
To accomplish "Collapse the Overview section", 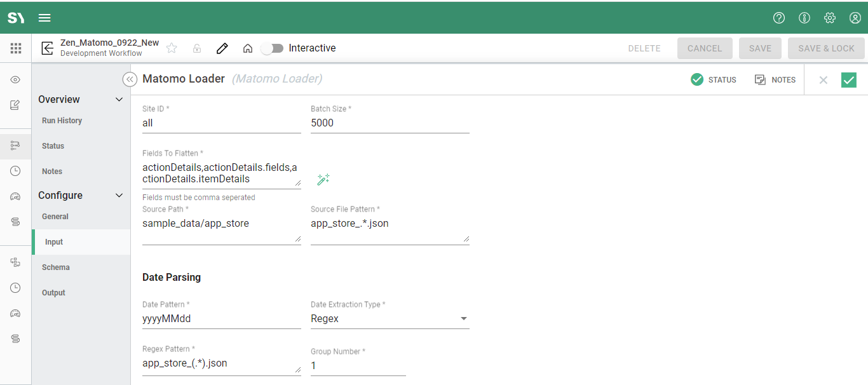I will click(x=119, y=100).
